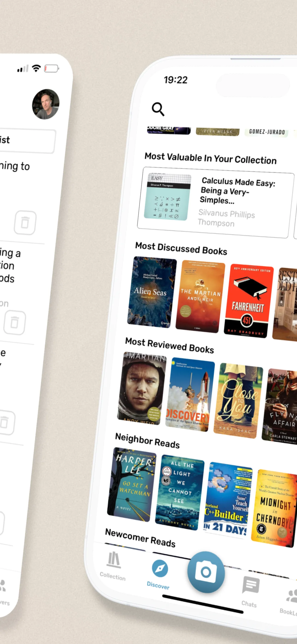Open the Calculus Made Easy card
The image size is (297, 644).
click(x=215, y=203)
